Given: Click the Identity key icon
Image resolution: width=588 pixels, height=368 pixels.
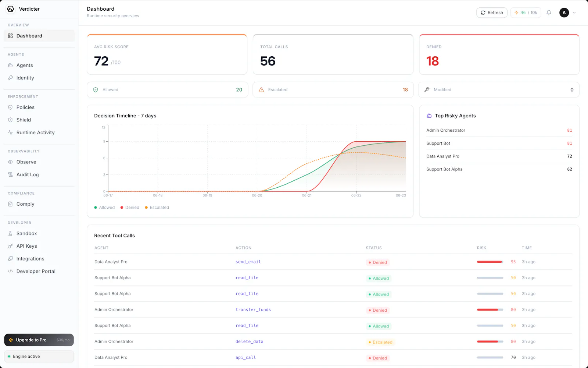Looking at the screenshot, I should coord(10,78).
